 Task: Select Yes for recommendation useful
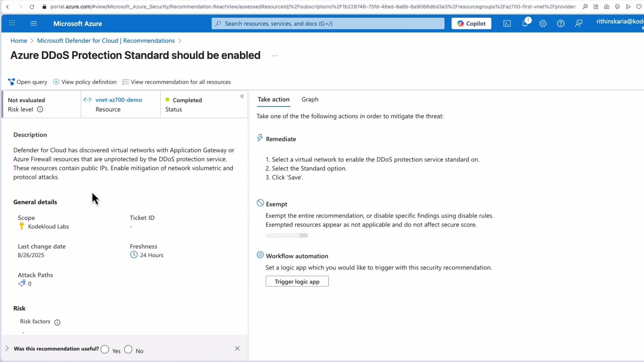pos(105,350)
